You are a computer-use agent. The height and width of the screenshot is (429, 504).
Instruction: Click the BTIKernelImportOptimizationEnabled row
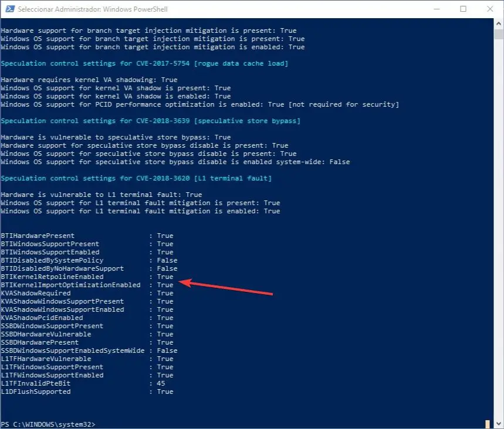tap(87, 285)
